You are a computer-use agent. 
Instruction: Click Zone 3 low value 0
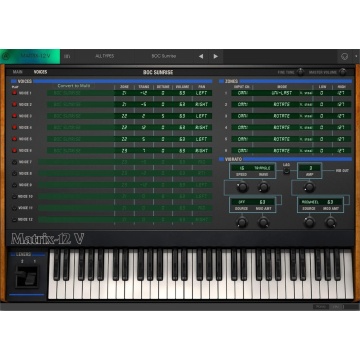322,116
